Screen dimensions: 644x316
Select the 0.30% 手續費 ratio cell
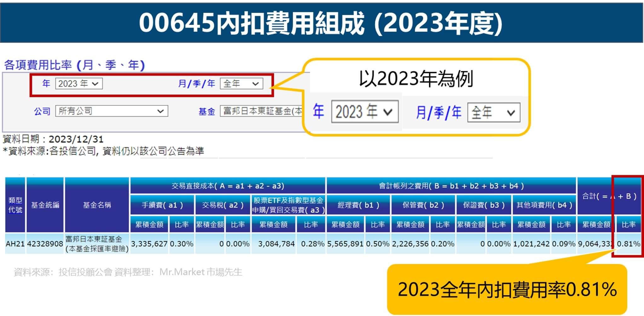tap(181, 244)
